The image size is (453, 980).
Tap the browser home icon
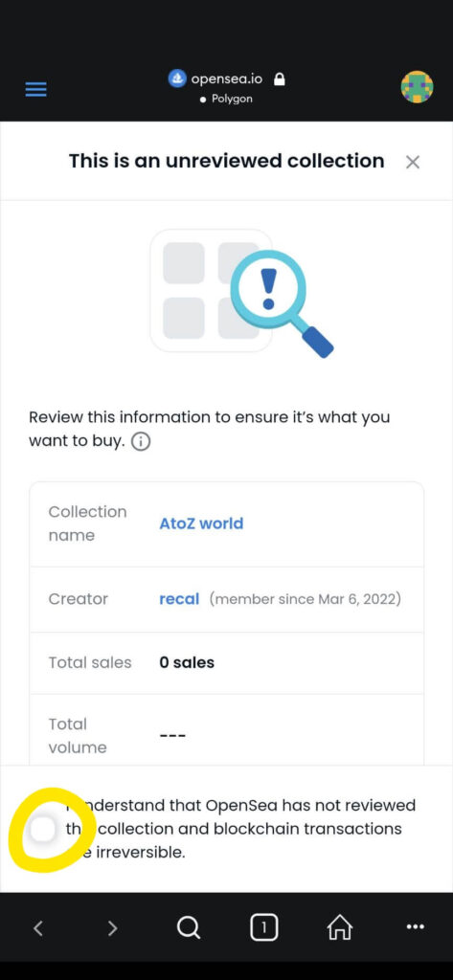(x=340, y=928)
